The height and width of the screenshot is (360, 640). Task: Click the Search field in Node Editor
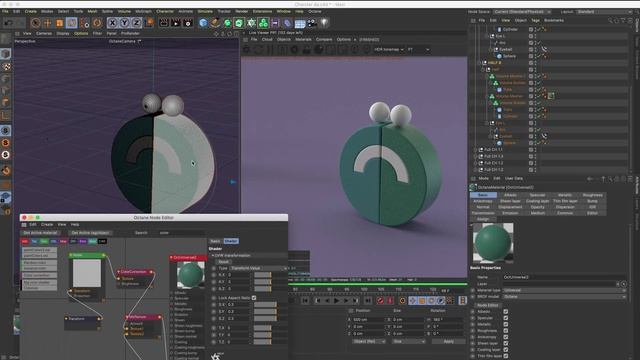point(182,233)
